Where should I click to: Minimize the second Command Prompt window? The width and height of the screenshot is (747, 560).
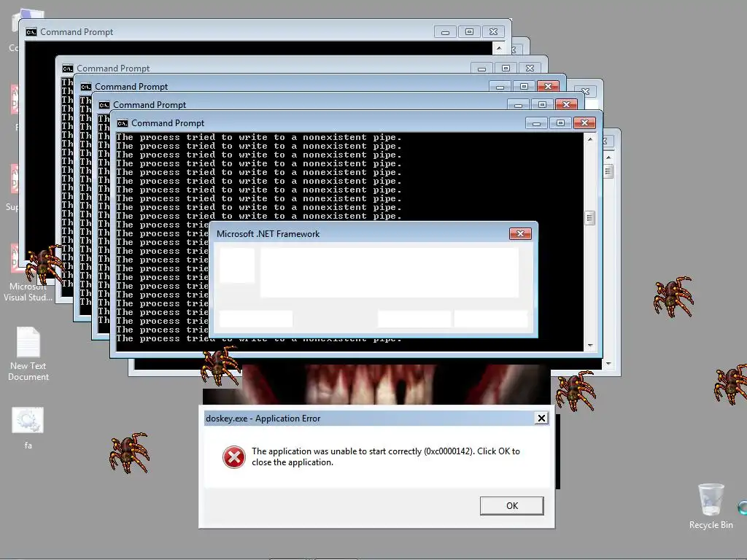coord(519,105)
